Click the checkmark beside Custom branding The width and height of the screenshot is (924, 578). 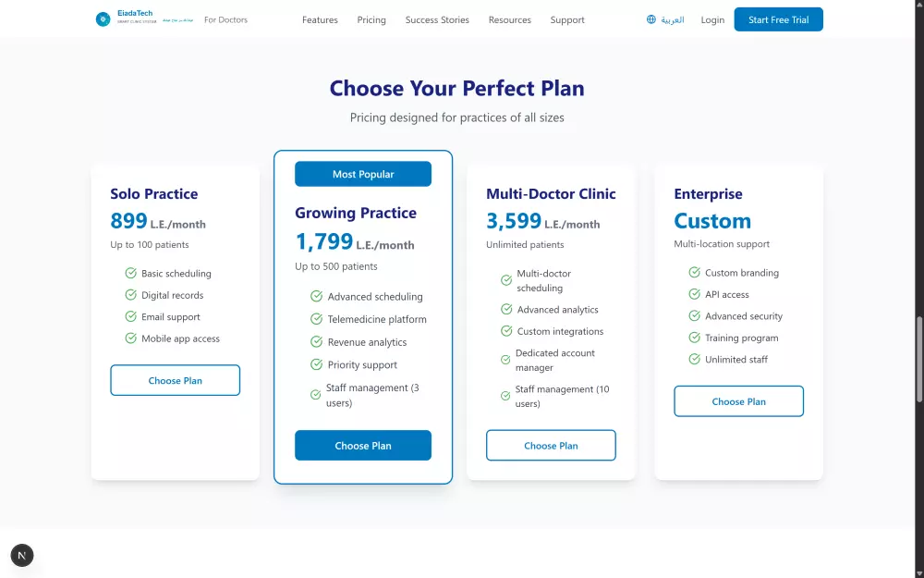point(693,273)
